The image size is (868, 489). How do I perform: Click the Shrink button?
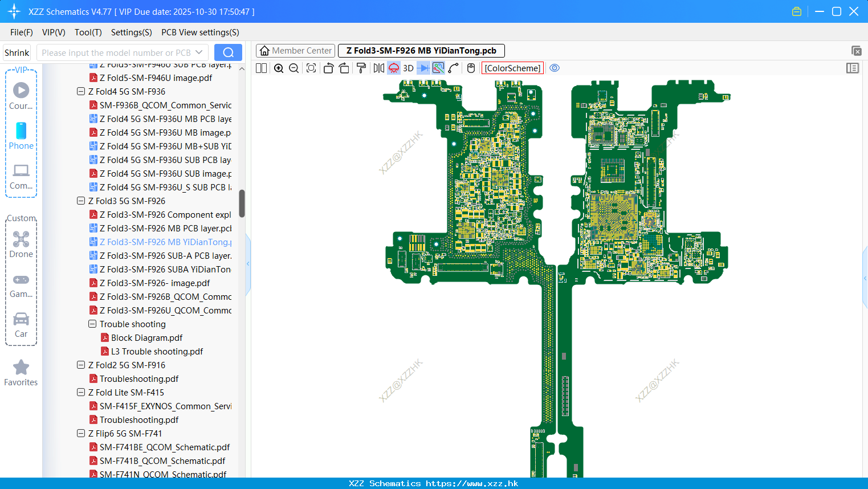17,52
